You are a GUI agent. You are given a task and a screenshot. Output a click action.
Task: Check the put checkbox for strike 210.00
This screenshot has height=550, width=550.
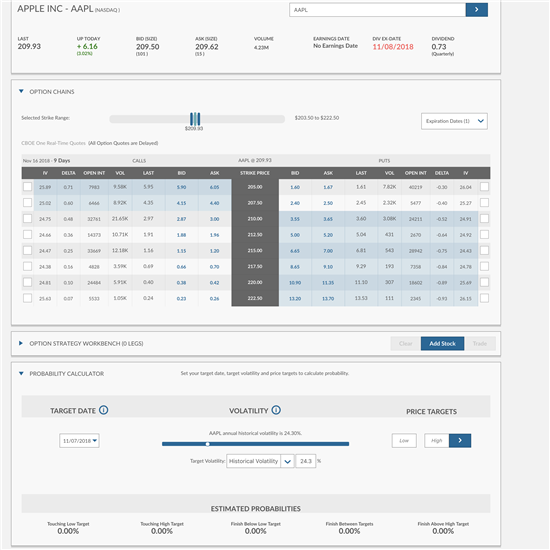tap(484, 219)
